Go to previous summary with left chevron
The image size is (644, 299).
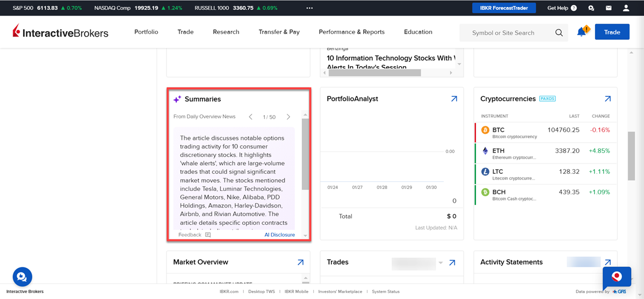point(250,117)
